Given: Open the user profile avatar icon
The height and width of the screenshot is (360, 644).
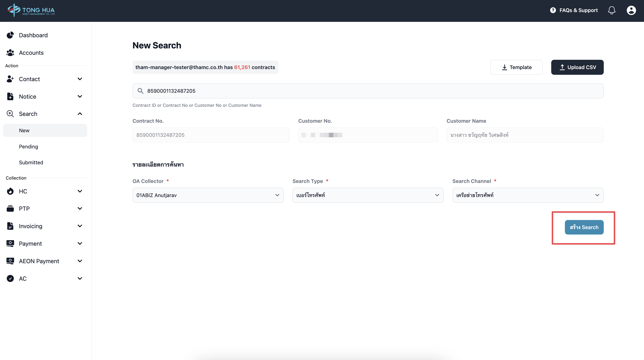Looking at the screenshot, I should (x=631, y=10).
